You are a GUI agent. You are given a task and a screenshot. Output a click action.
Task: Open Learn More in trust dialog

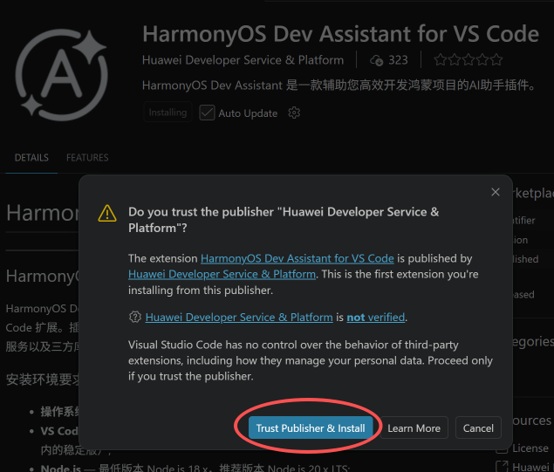(414, 428)
